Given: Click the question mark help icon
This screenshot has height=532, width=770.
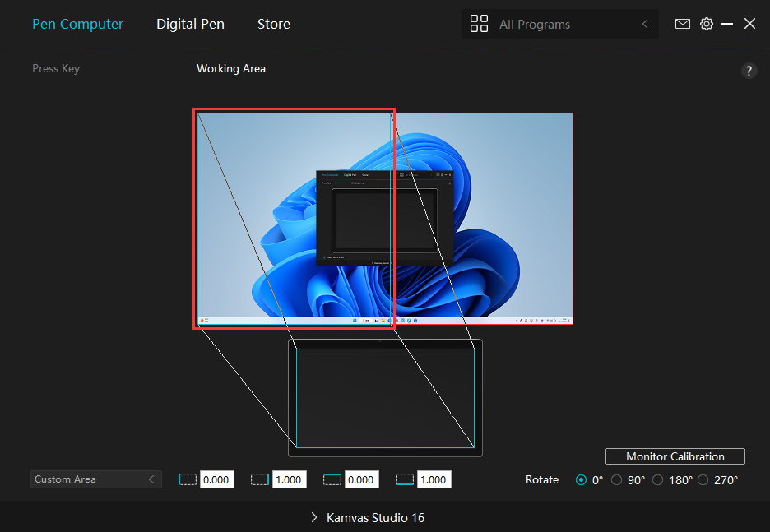Looking at the screenshot, I should tap(749, 71).
